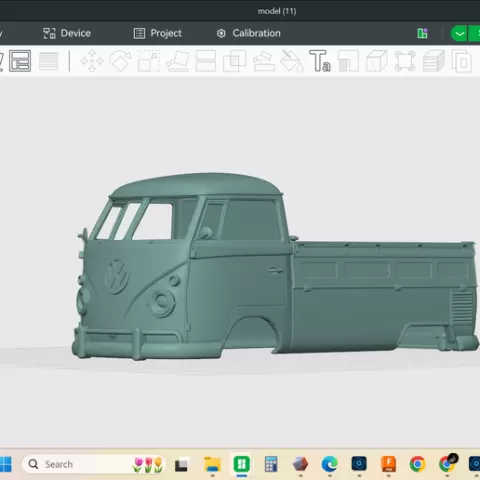Screen dimensions: 480x480
Task: Switch to the Project tab
Action: pos(158,33)
